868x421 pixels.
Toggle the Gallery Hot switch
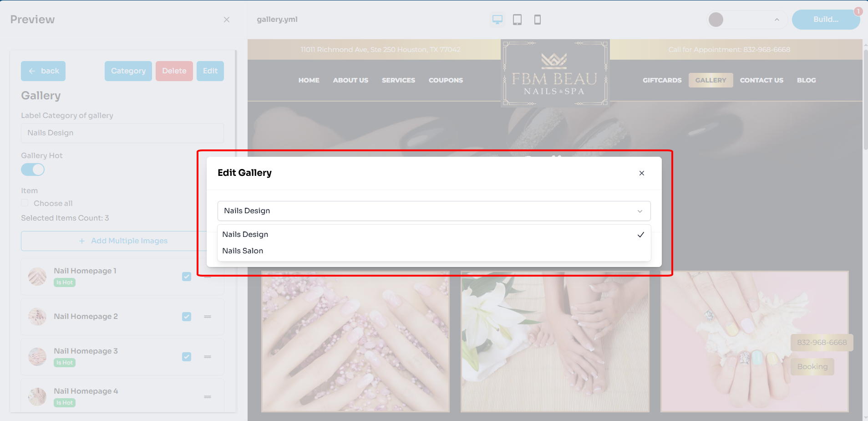point(33,170)
